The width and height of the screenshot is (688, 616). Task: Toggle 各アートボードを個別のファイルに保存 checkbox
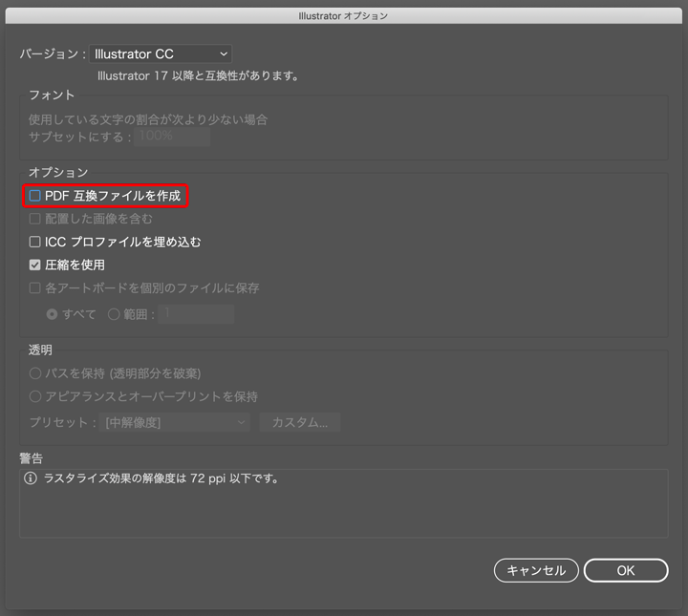click(34, 288)
